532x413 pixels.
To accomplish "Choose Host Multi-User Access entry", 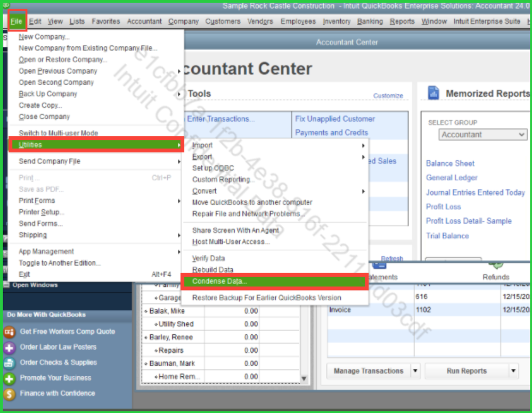I will (231, 242).
